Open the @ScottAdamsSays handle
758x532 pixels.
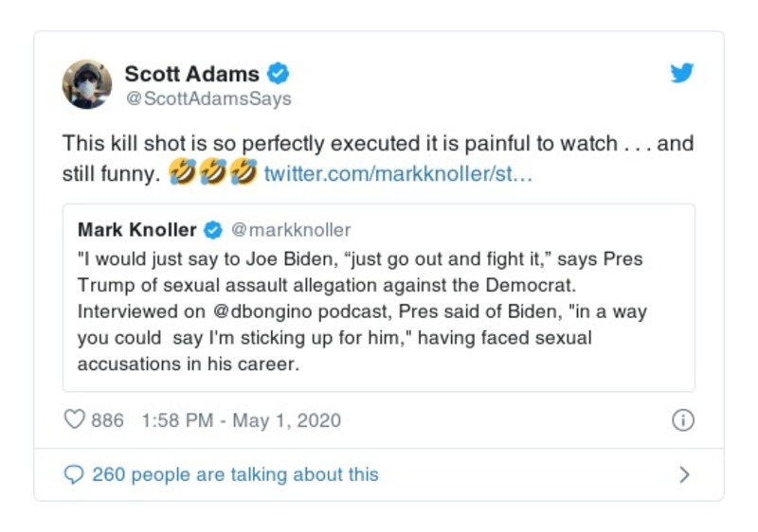(x=208, y=98)
